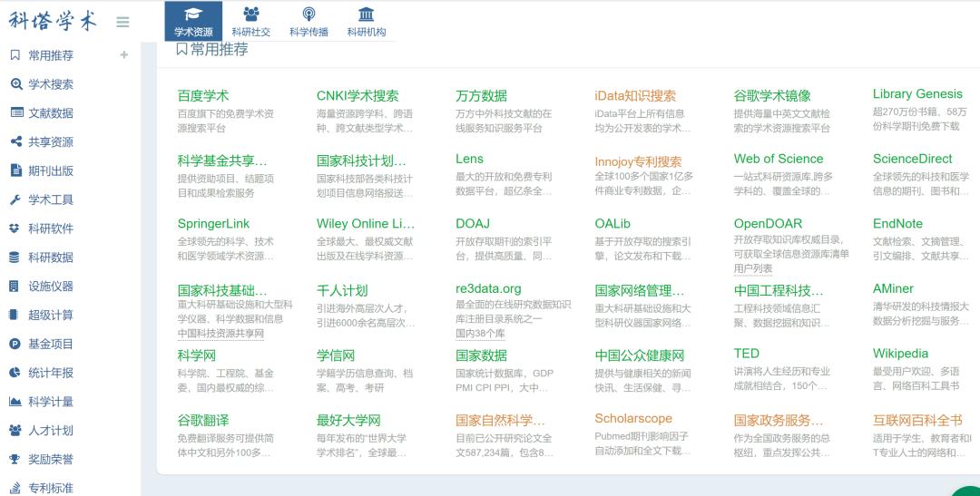This screenshot has height=496, width=980.
Task: Click the people icon above 科研社交
Action: [251, 14]
